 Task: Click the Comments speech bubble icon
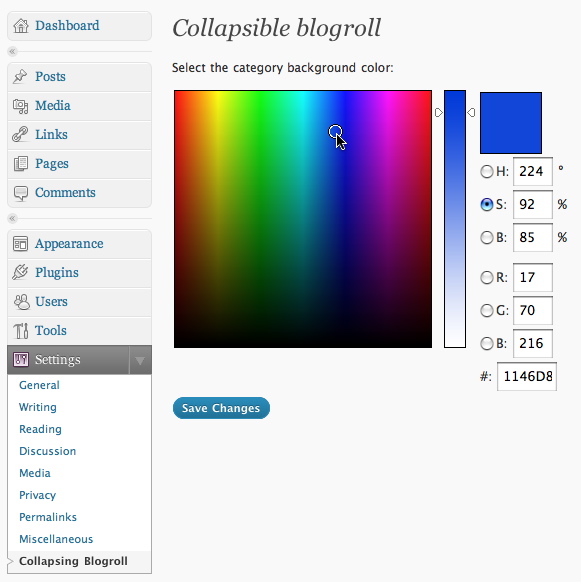[21, 193]
